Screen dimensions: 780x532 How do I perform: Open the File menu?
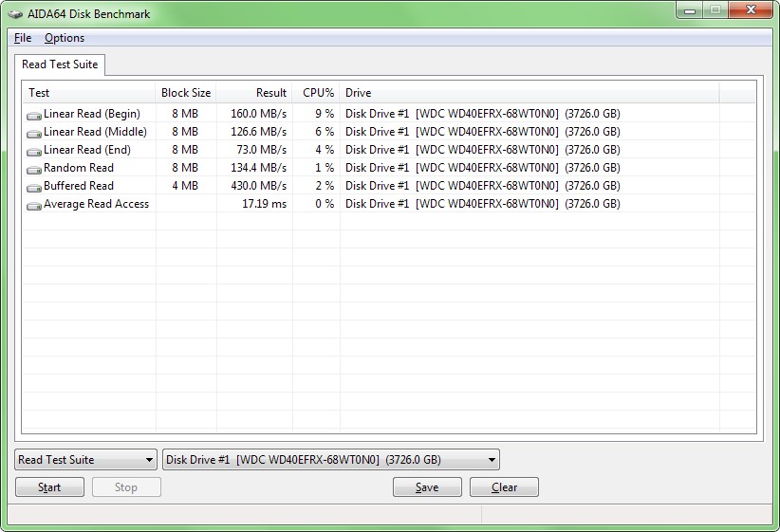click(23, 38)
